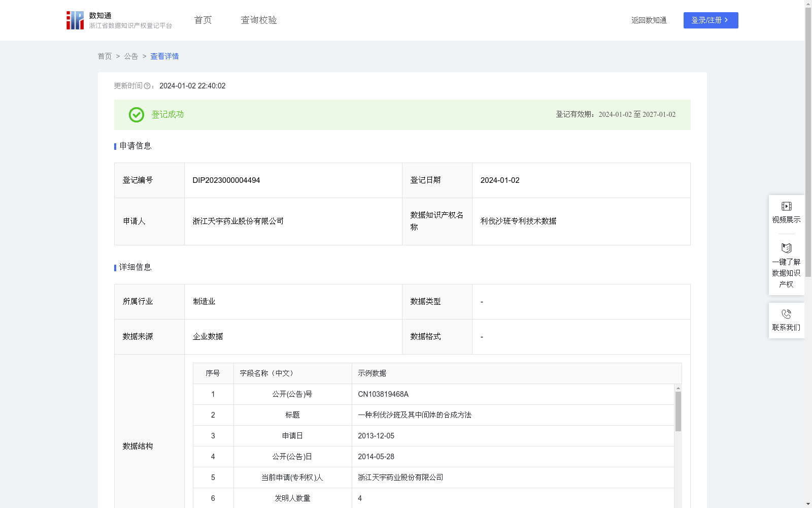The width and height of the screenshot is (812, 508).
Task: Click the 标题 field name cell
Action: tap(292, 415)
